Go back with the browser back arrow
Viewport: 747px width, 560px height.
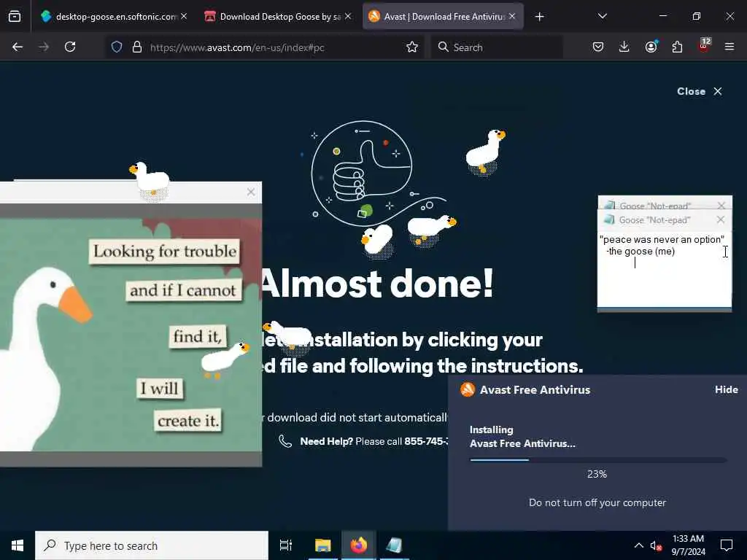pyautogui.click(x=18, y=47)
